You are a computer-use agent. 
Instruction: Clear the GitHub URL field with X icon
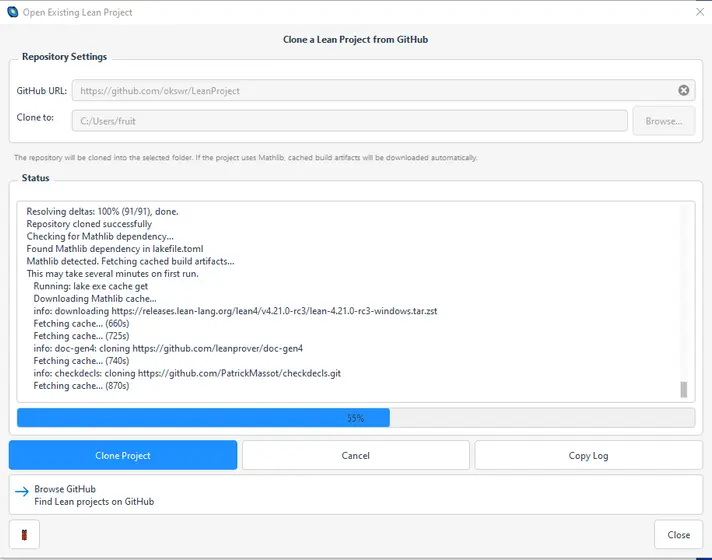[684, 90]
